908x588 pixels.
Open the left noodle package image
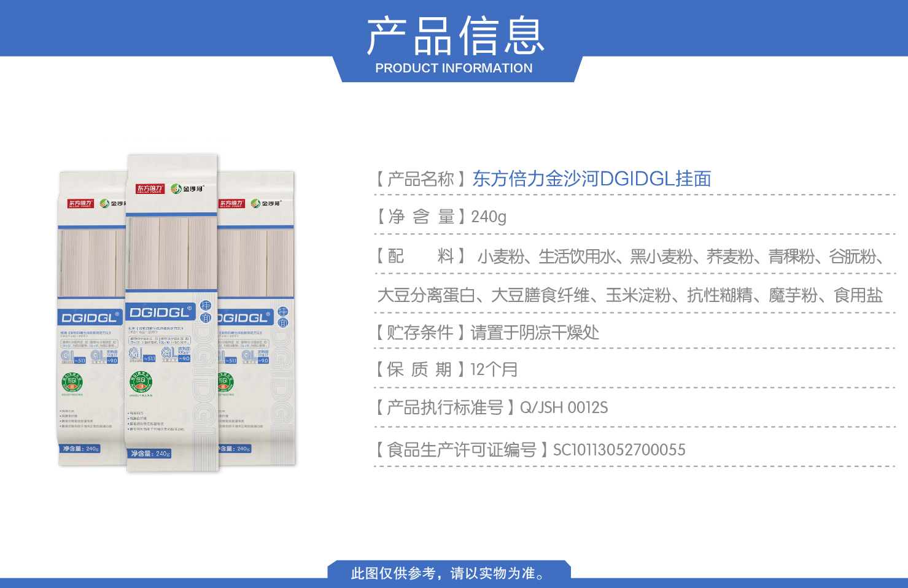coord(92,319)
